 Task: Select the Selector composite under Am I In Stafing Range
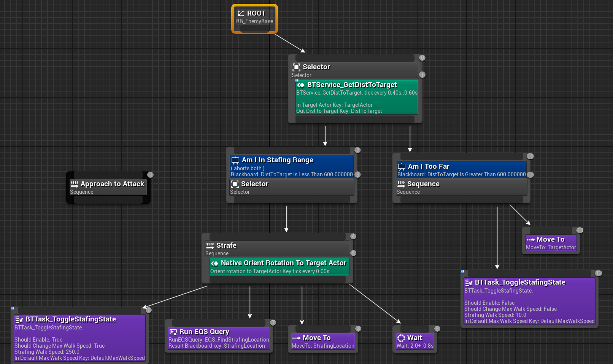[292, 187]
